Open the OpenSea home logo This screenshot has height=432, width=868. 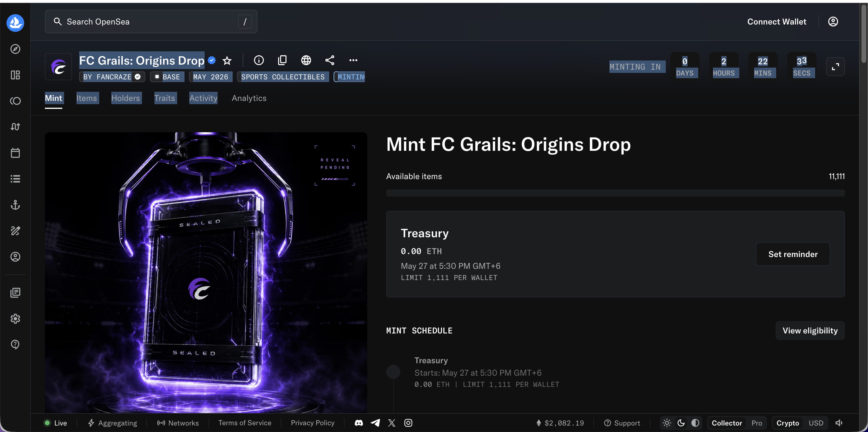15,23
